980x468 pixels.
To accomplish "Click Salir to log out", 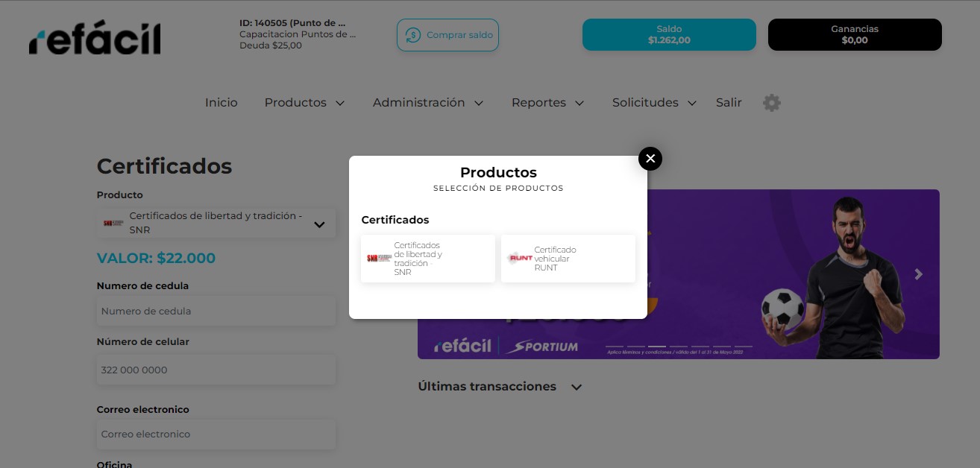I will point(729,103).
